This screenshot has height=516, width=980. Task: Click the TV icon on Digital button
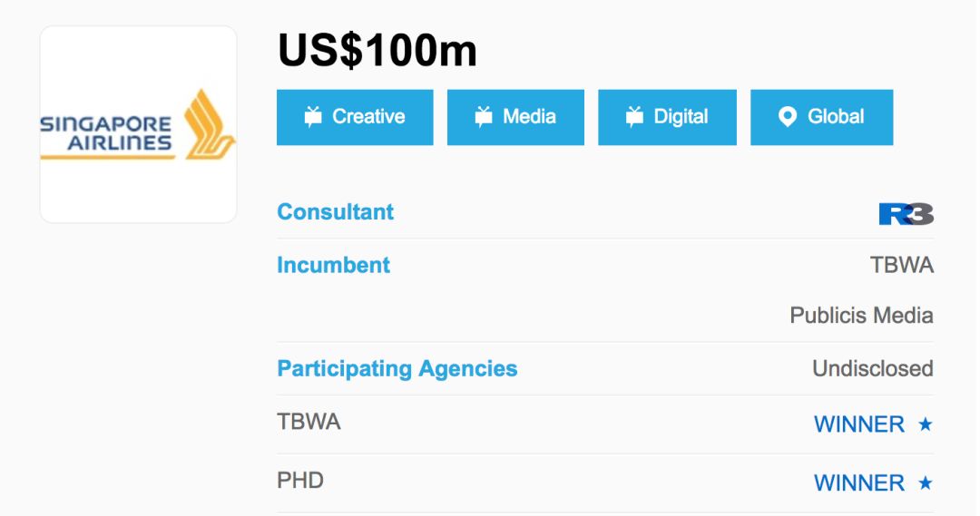click(x=634, y=116)
